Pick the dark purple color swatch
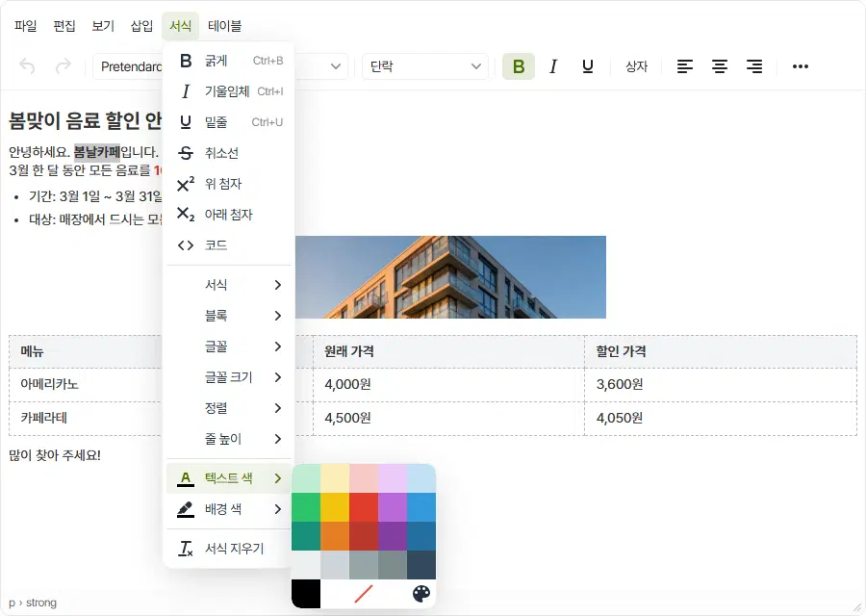866x616 pixels. 393,536
